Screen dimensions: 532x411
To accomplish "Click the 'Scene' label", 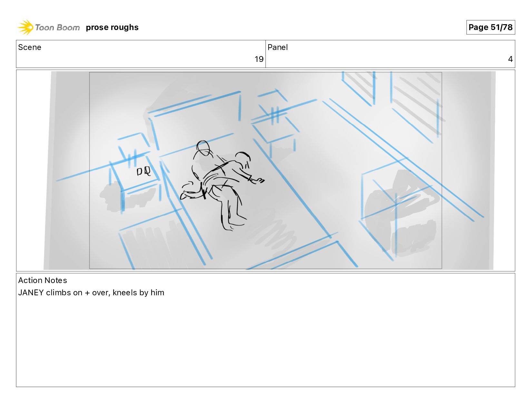I will 30,47.
